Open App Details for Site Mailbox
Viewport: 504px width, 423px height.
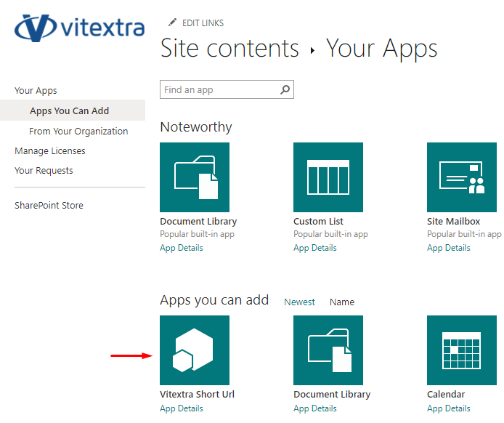[x=449, y=248]
